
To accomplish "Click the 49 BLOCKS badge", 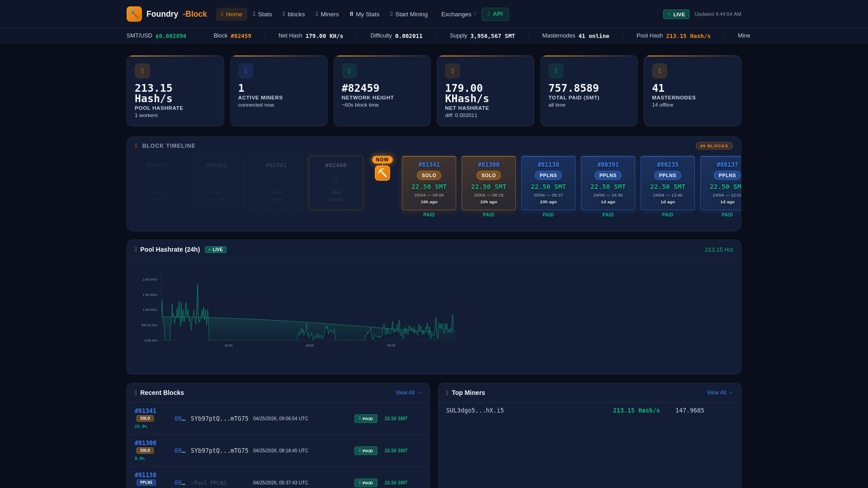I will point(714,145).
